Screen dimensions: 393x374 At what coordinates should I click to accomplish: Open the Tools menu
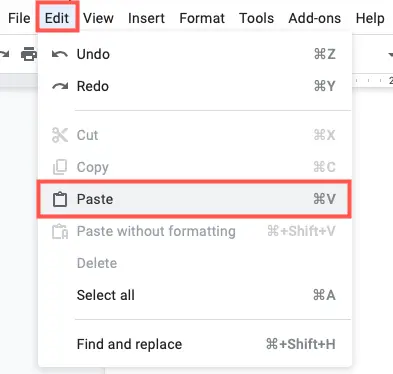[256, 18]
